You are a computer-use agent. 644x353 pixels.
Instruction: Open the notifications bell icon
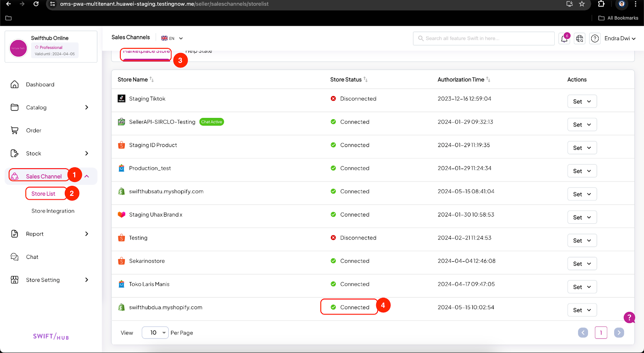click(x=564, y=39)
